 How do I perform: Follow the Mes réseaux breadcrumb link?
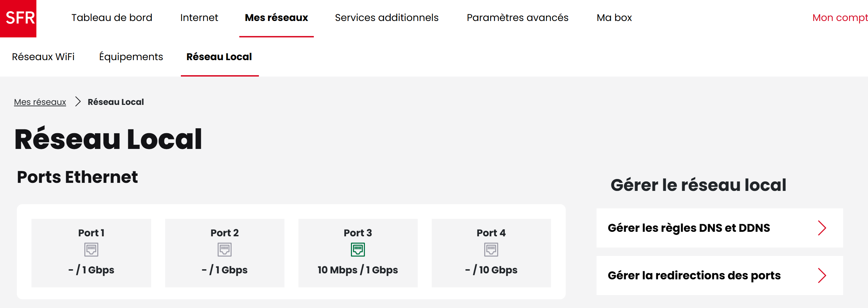click(40, 102)
